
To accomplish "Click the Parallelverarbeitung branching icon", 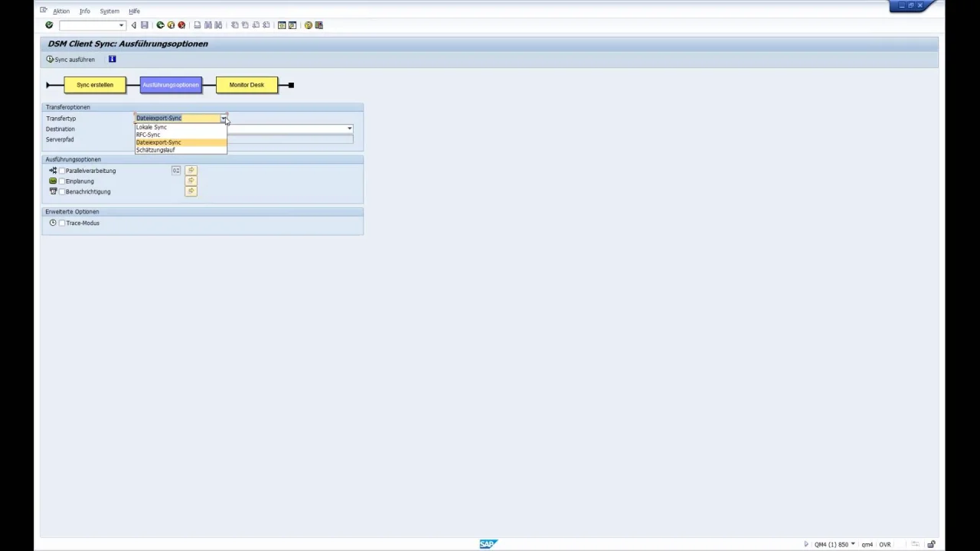I will (53, 171).
